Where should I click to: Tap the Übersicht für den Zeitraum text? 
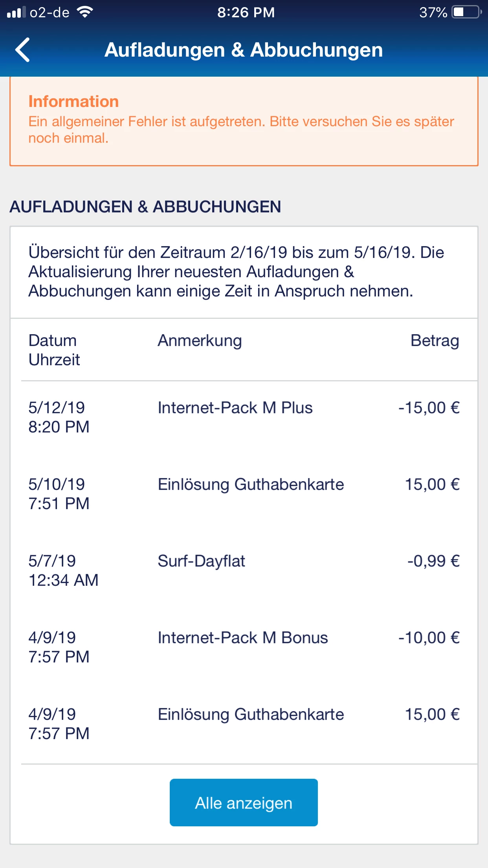tap(237, 272)
